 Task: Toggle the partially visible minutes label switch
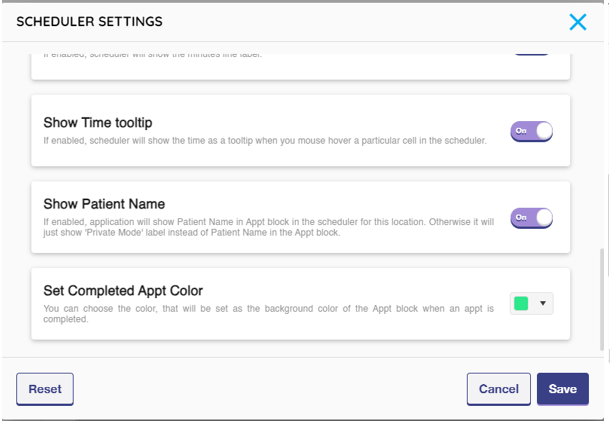click(531, 51)
